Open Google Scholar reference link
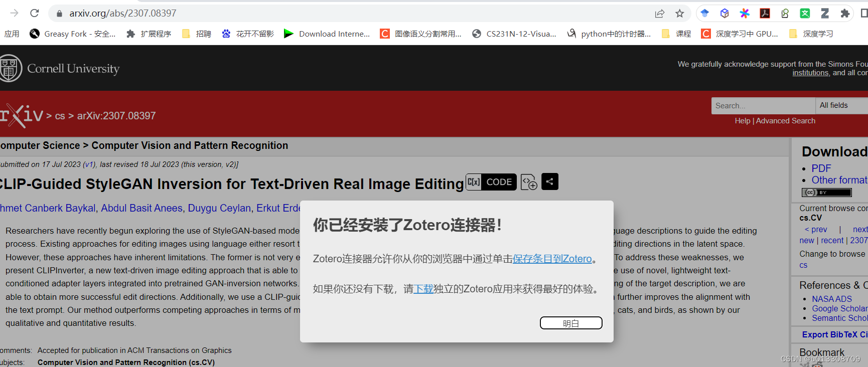This screenshot has width=868, height=367. pos(840,308)
